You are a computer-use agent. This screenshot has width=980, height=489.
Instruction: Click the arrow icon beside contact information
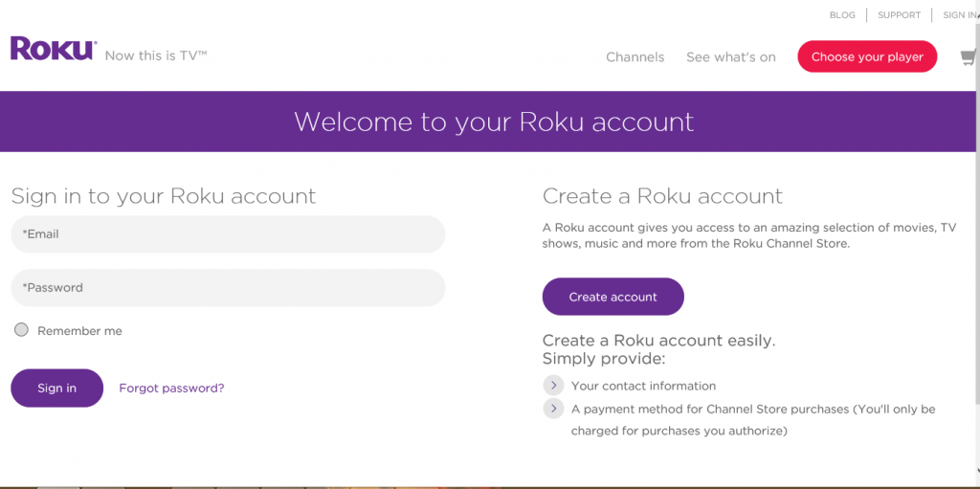coord(553,386)
